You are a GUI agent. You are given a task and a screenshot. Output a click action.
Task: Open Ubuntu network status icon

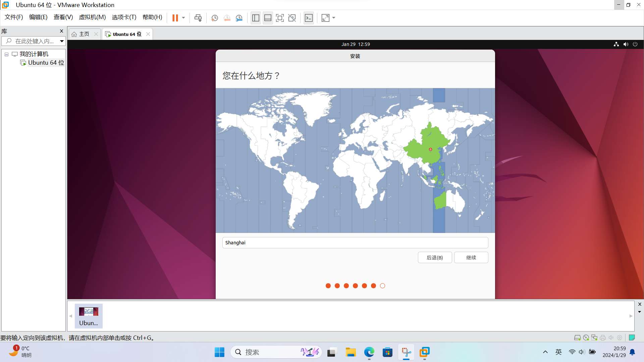[616, 44]
